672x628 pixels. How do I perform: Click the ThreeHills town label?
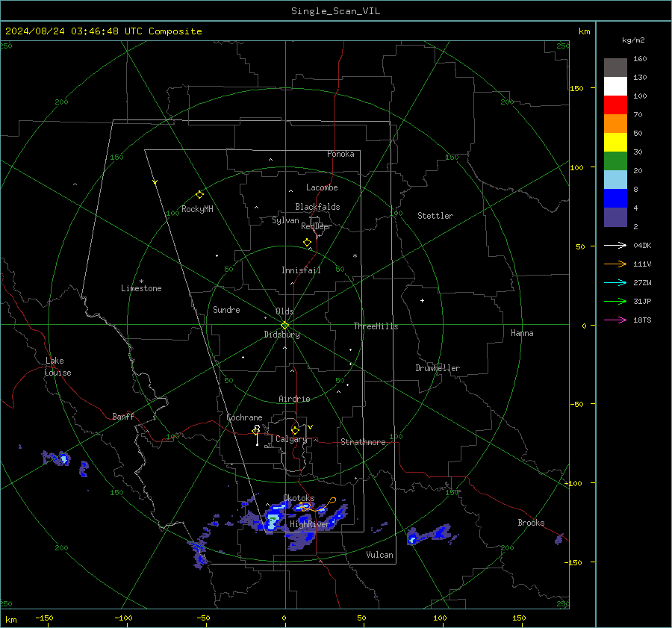(376, 326)
